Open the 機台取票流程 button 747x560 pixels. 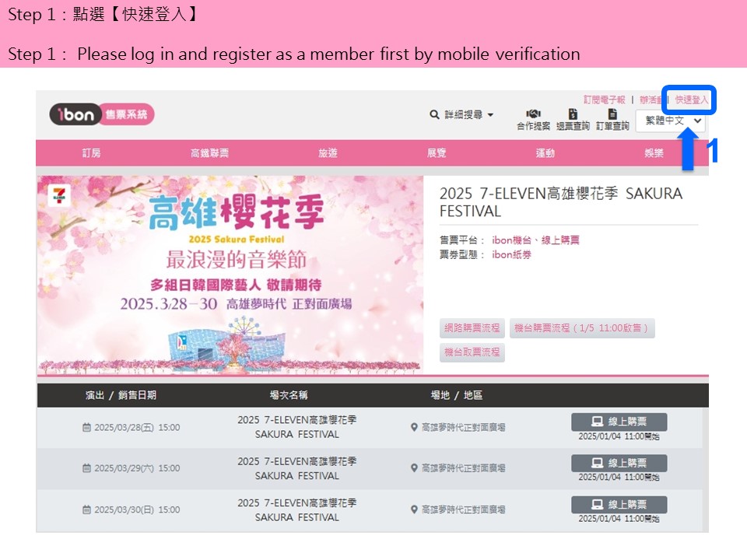[x=472, y=352]
